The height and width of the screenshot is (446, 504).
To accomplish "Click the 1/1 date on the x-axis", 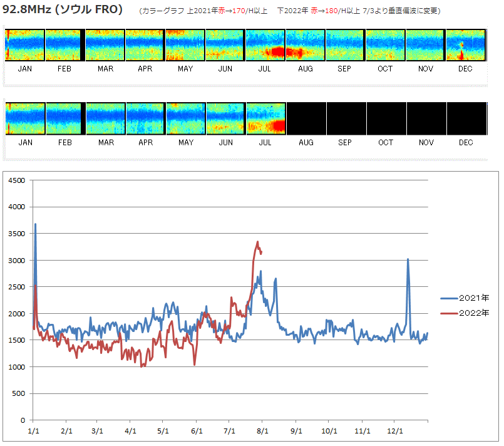I will [33, 432].
